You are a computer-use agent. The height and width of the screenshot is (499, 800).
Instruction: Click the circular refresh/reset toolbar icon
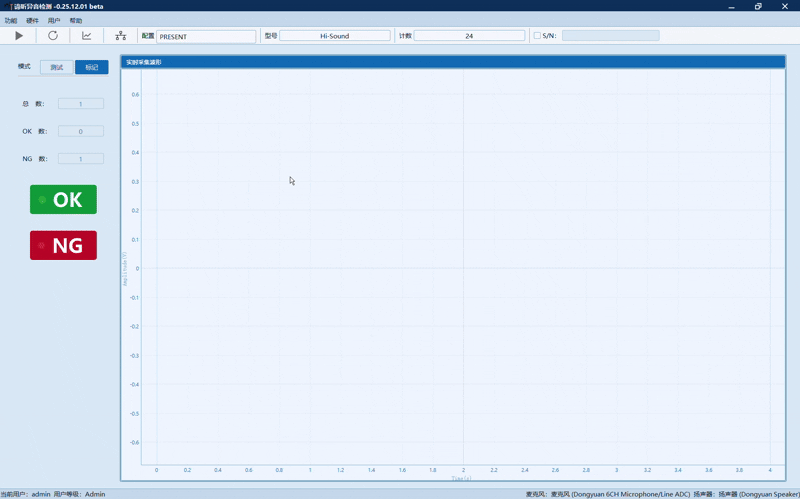point(53,36)
